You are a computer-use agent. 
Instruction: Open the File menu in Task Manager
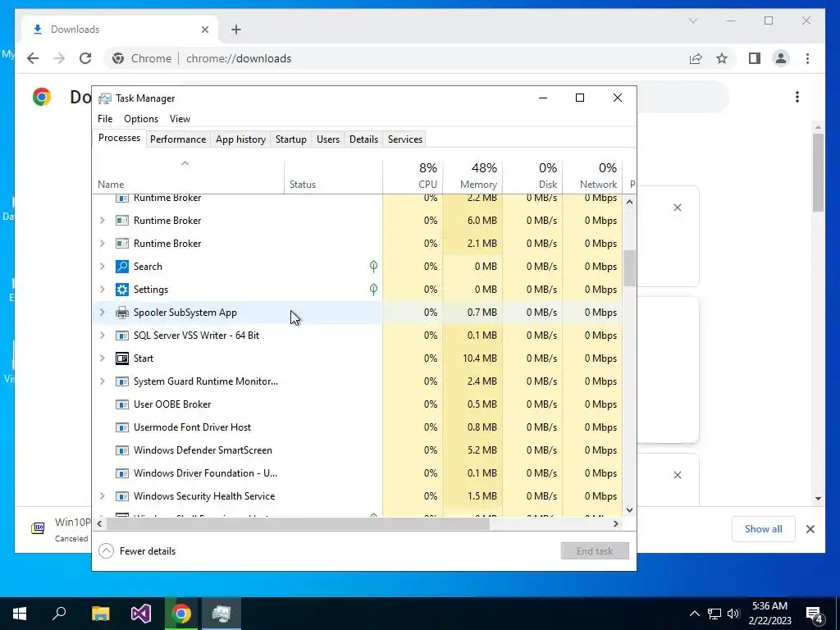coord(105,119)
